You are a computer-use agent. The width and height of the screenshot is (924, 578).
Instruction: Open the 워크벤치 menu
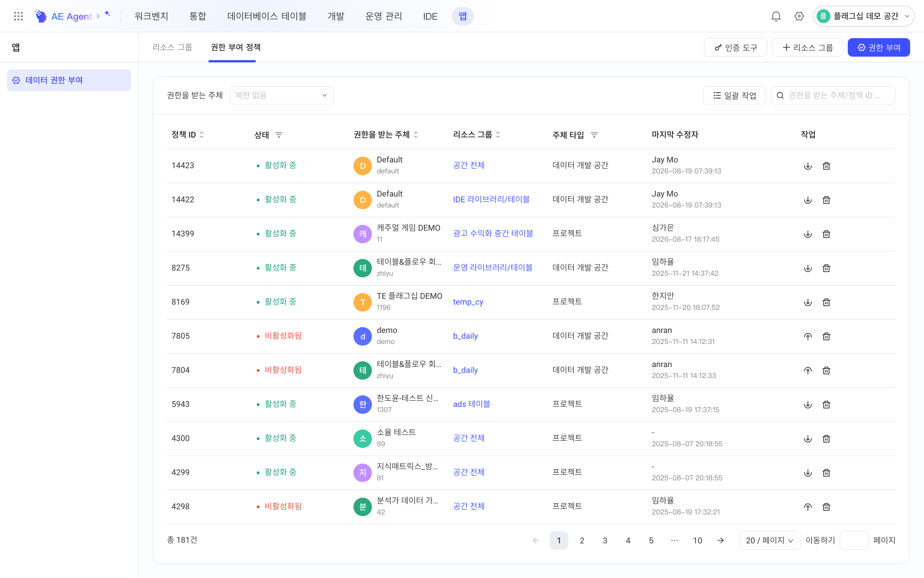click(x=151, y=16)
